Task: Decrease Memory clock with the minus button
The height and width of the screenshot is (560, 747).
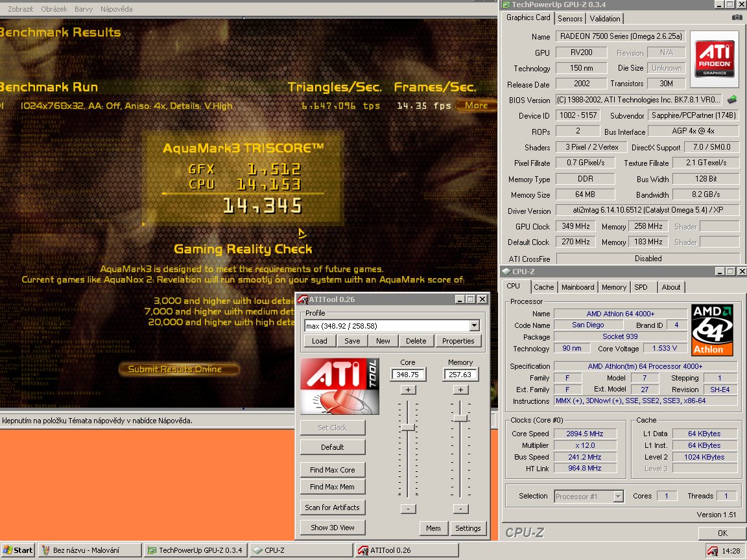Action: tap(460, 509)
